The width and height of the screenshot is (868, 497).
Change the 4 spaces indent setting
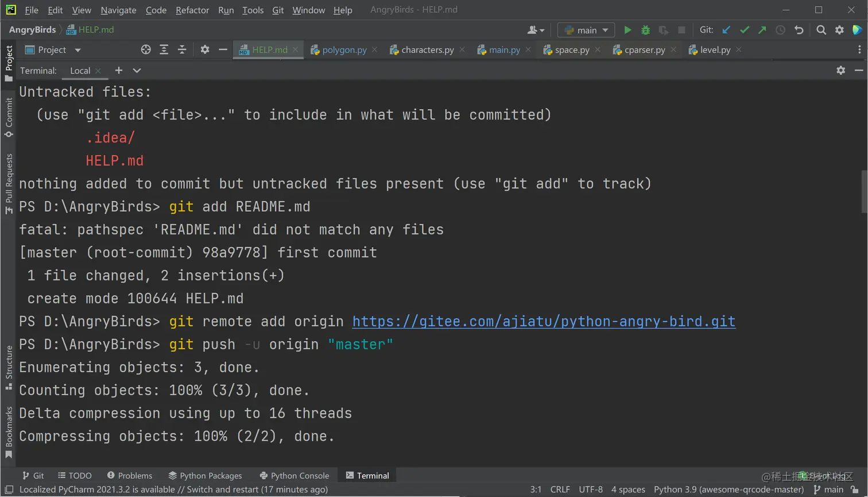coord(628,490)
